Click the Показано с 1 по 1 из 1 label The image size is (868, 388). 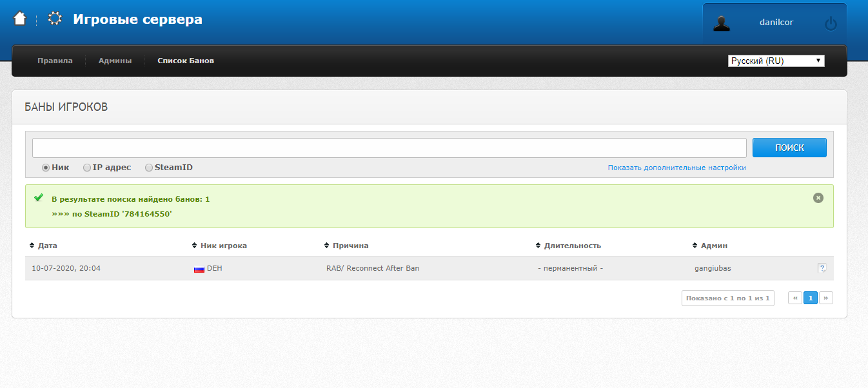coord(728,298)
